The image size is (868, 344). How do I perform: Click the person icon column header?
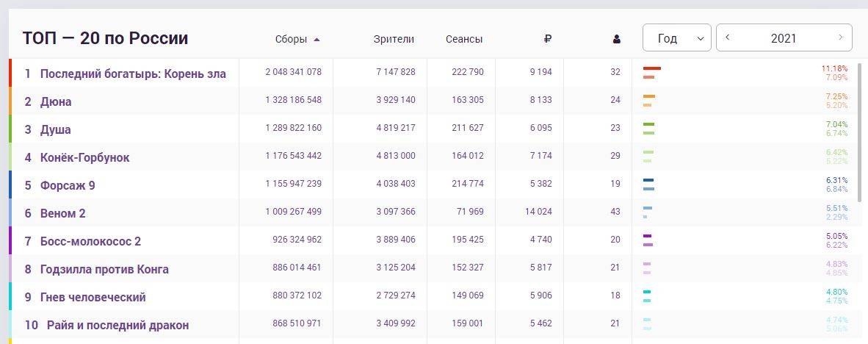pyautogui.click(x=617, y=40)
